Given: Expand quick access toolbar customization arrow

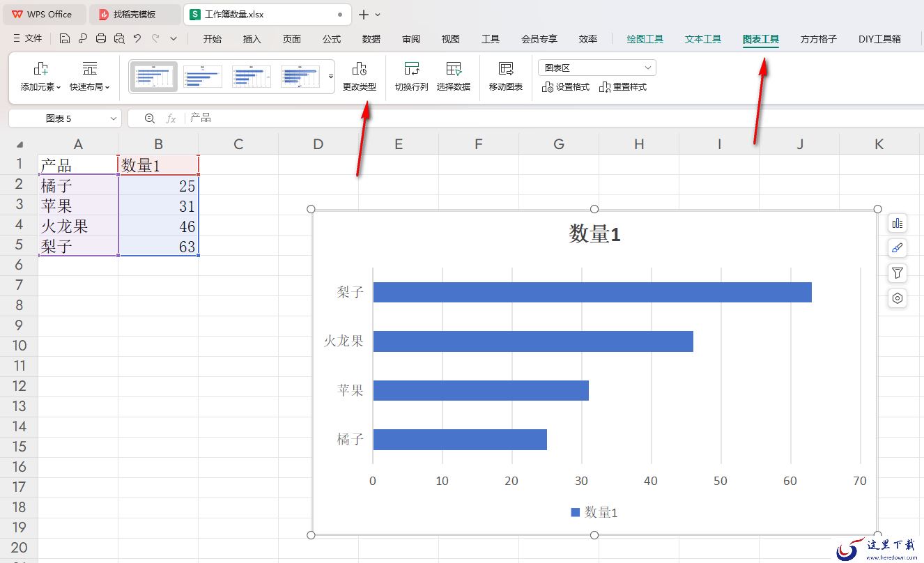Looking at the screenshot, I should pyautogui.click(x=174, y=39).
